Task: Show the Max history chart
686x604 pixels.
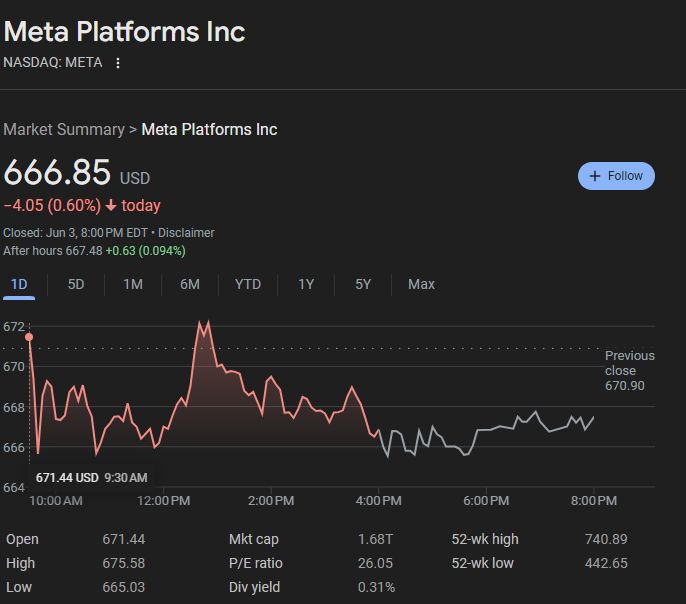Action: (421, 284)
